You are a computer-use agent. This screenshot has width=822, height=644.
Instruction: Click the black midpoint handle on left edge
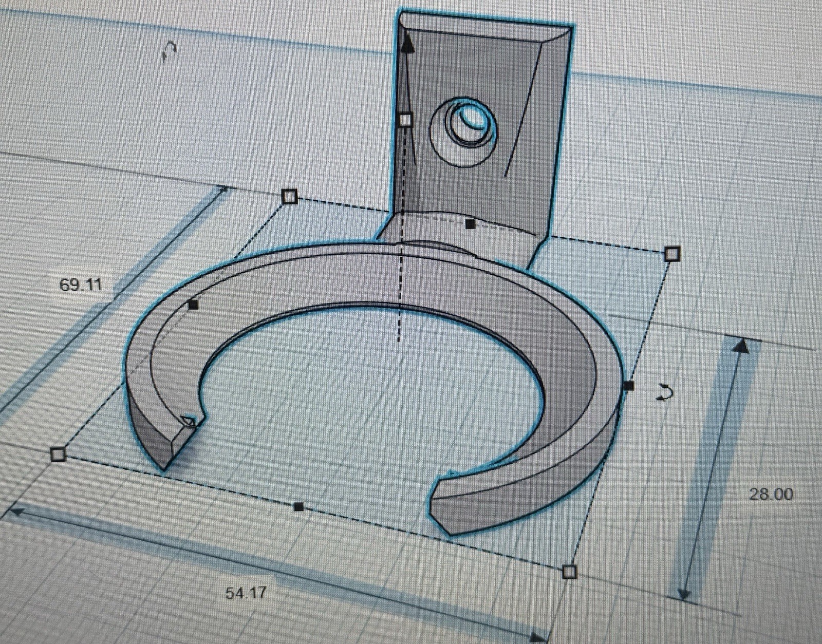[x=193, y=305]
